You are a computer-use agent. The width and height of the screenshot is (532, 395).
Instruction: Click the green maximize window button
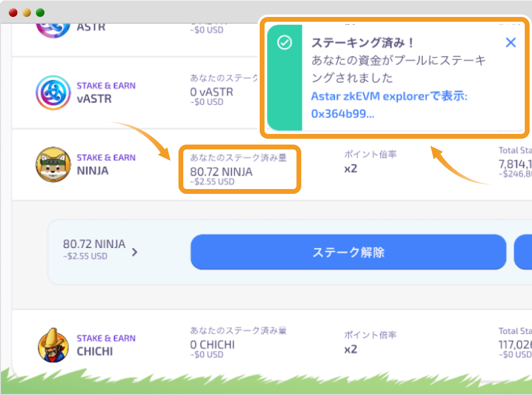[40, 13]
